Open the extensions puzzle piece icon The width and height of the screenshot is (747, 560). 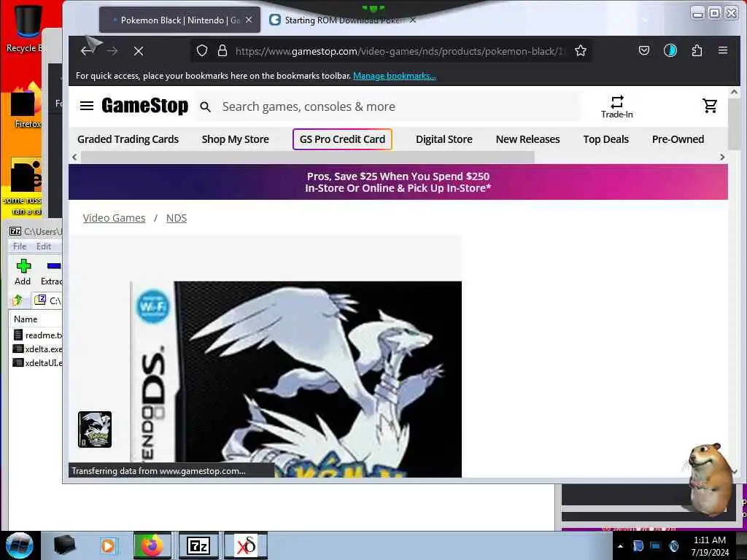pyautogui.click(x=697, y=50)
